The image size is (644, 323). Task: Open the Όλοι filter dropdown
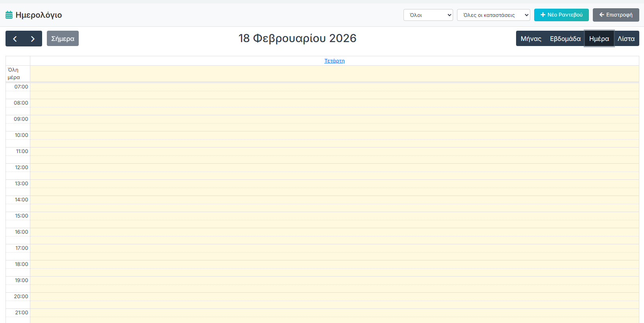coord(428,15)
